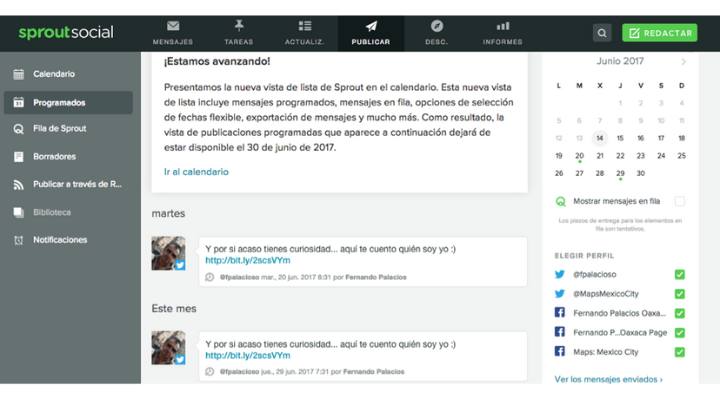Click Twitter icon beside @MapsMexicoCity
Screen dimensions: 720x400
pos(560,294)
